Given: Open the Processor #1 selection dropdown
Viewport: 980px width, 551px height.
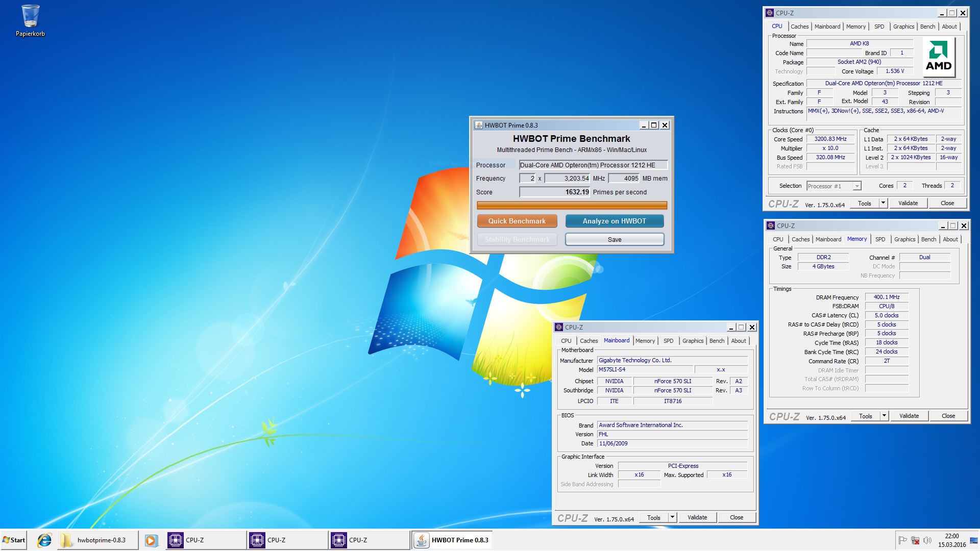Looking at the screenshot, I should click(x=834, y=186).
